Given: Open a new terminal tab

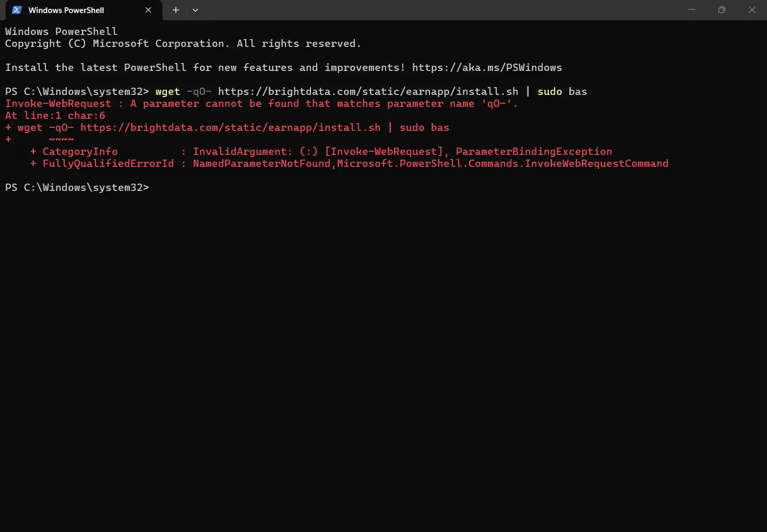Looking at the screenshot, I should click(x=176, y=10).
